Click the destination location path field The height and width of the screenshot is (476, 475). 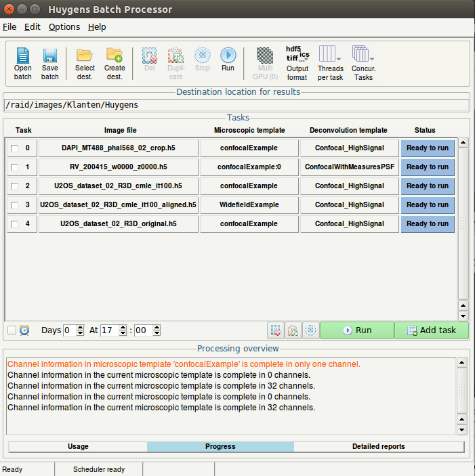[236, 105]
